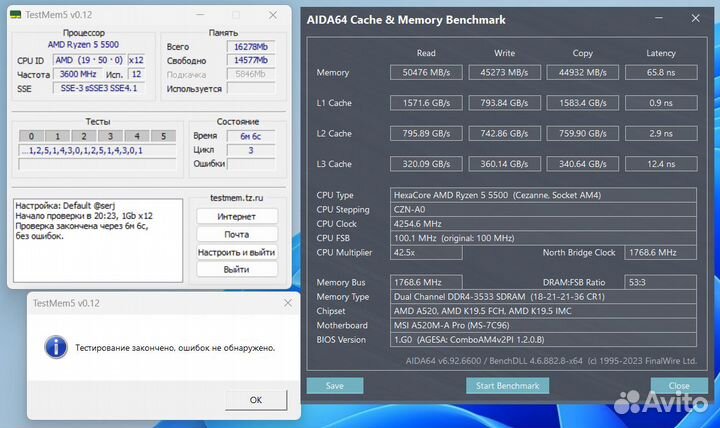Viewport: 720px width, 428px height.
Task: Click L1 Cache latency 0.9 ns
Action: pos(661,103)
